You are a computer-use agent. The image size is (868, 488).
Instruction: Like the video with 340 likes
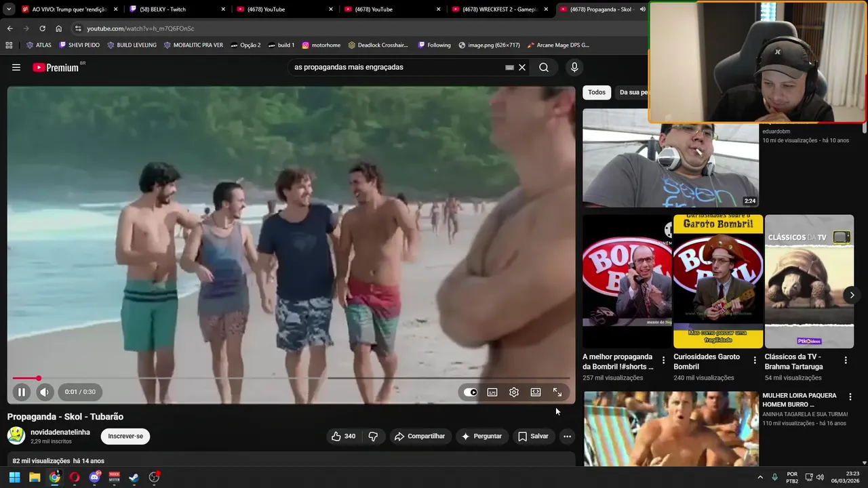pos(342,436)
